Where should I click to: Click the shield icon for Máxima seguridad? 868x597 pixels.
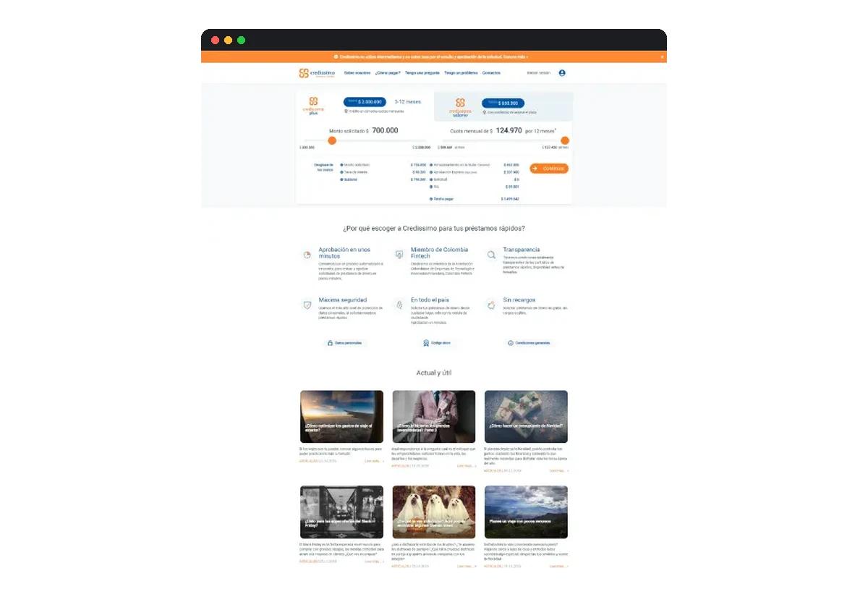(x=307, y=305)
